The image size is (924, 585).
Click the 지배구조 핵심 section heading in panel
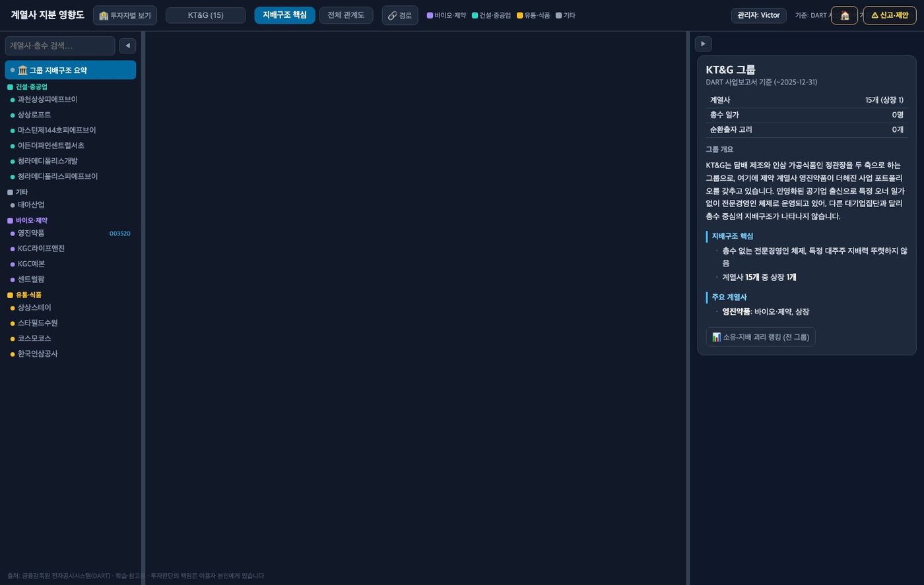click(x=732, y=236)
